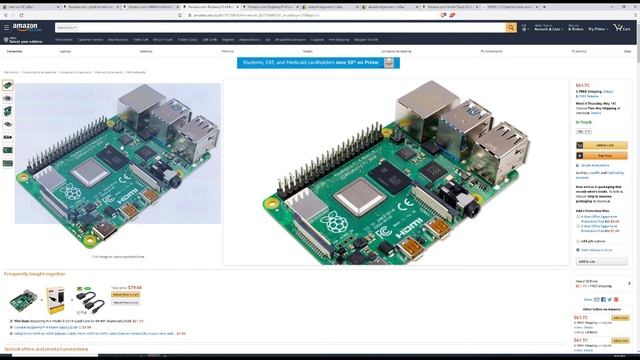The height and width of the screenshot is (360, 640).
Task: Toggle the power supply bundle checkbox
Action: point(11,327)
